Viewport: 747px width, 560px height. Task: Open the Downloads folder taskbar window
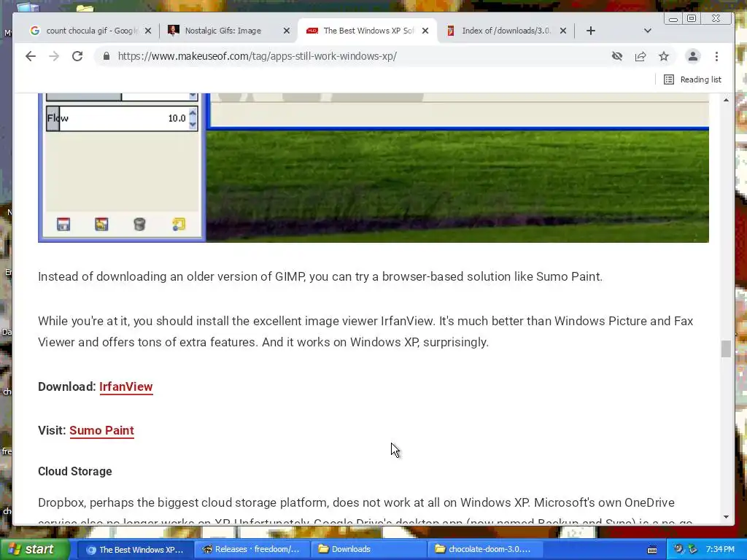click(x=369, y=550)
